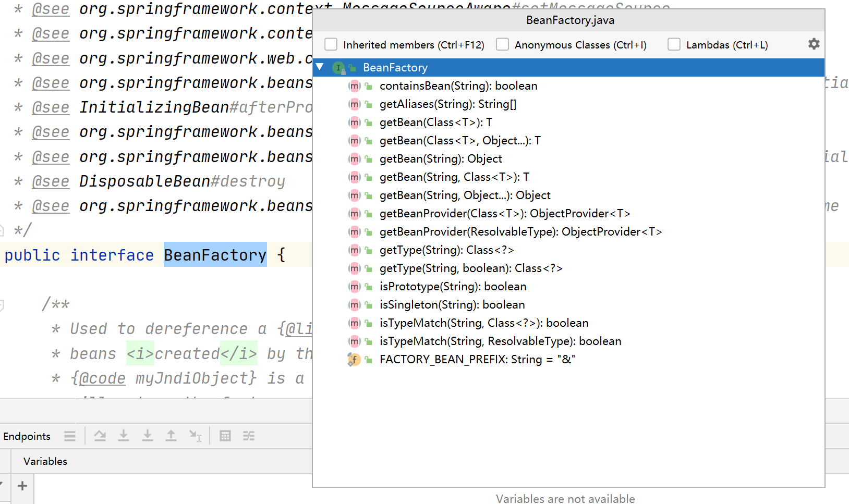Screen dimensions: 849x504
Task: Click method icon next to isPrototype
Action: (x=355, y=287)
